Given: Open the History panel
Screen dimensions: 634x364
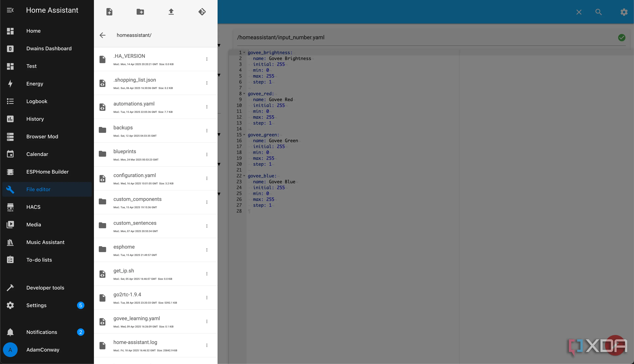Looking at the screenshot, I should 47,119.
